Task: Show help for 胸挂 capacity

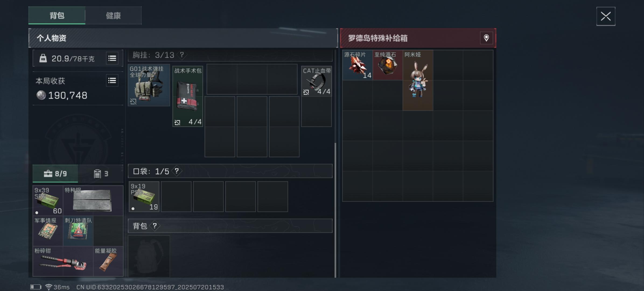Action: click(182, 55)
